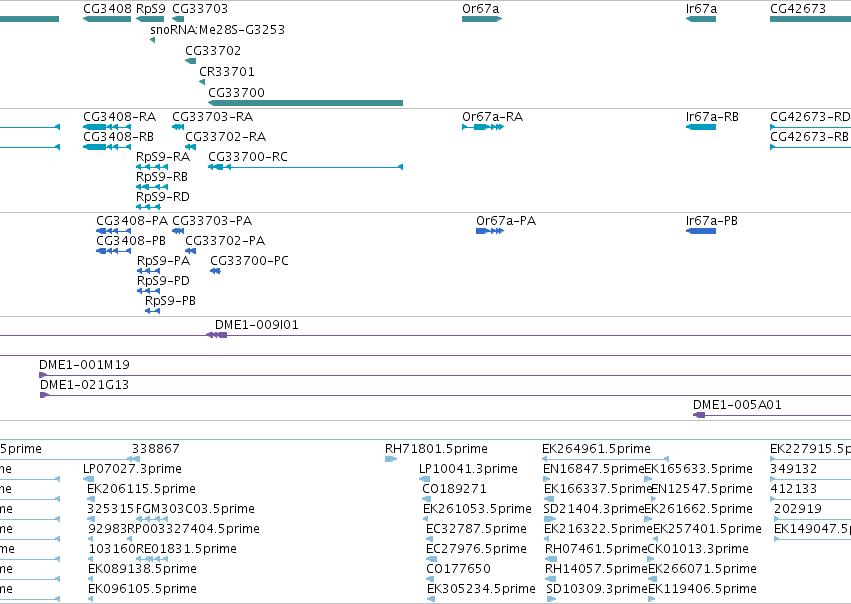Image resolution: width=851 pixels, height=604 pixels.
Task: Click the RpS9 gene label
Action: [151, 9]
